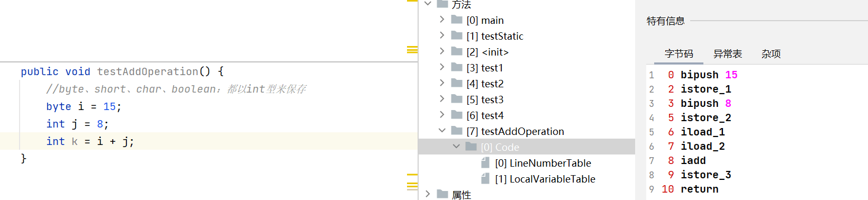Collapse the [7] testAddOperation node
The image size is (868, 200).
442,131
